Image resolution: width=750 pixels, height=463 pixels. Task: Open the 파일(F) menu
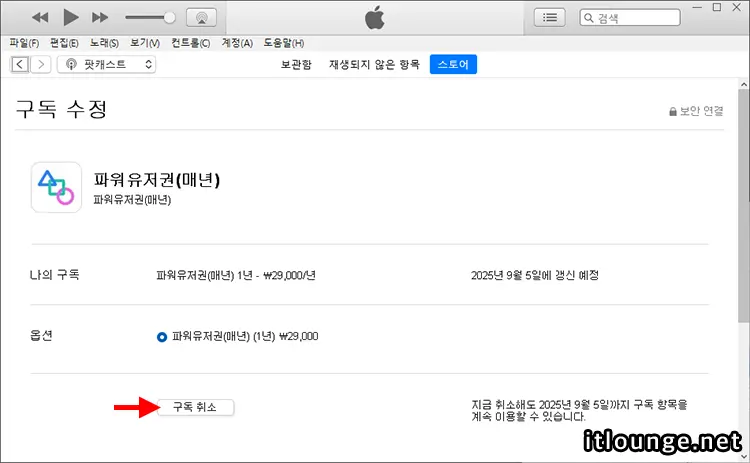(x=24, y=43)
